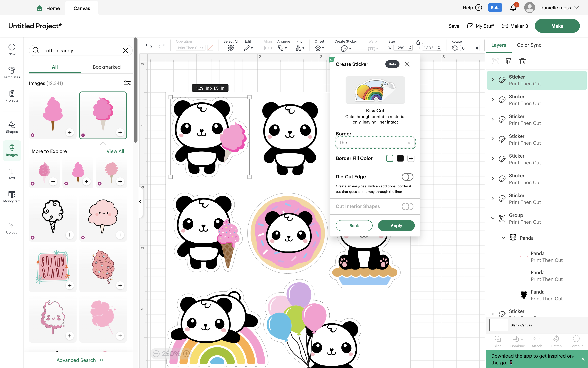
Task: Add a custom border fill color
Action: (411, 158)
